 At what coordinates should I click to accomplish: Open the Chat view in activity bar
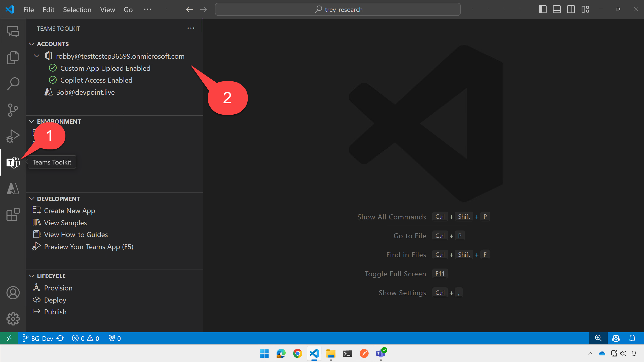click(x=13, y=31)
